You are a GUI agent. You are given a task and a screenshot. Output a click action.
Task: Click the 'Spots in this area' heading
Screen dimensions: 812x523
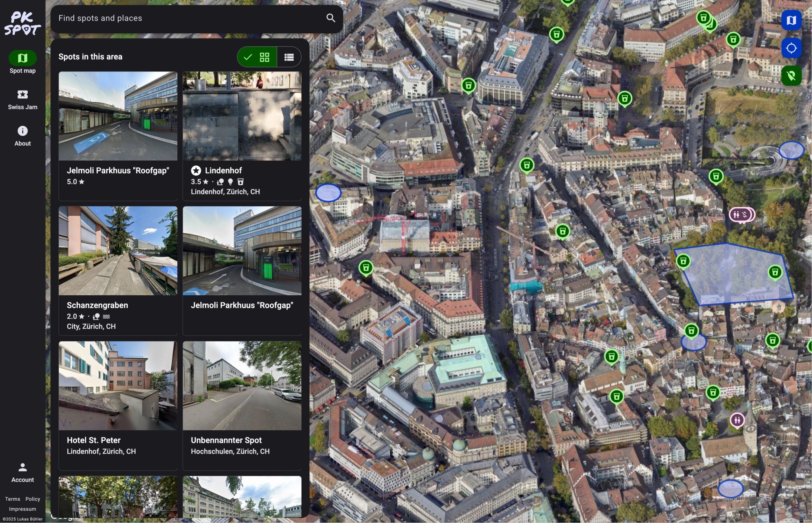pos(90,57)
